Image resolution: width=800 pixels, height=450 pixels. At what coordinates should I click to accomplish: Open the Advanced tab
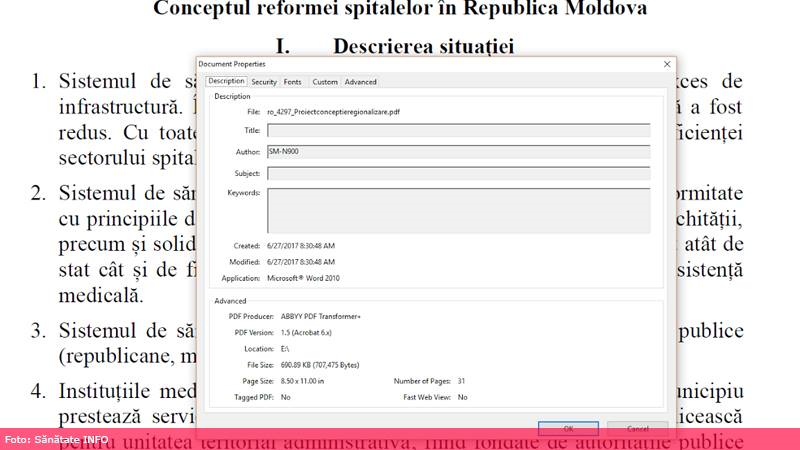point(360,82)
